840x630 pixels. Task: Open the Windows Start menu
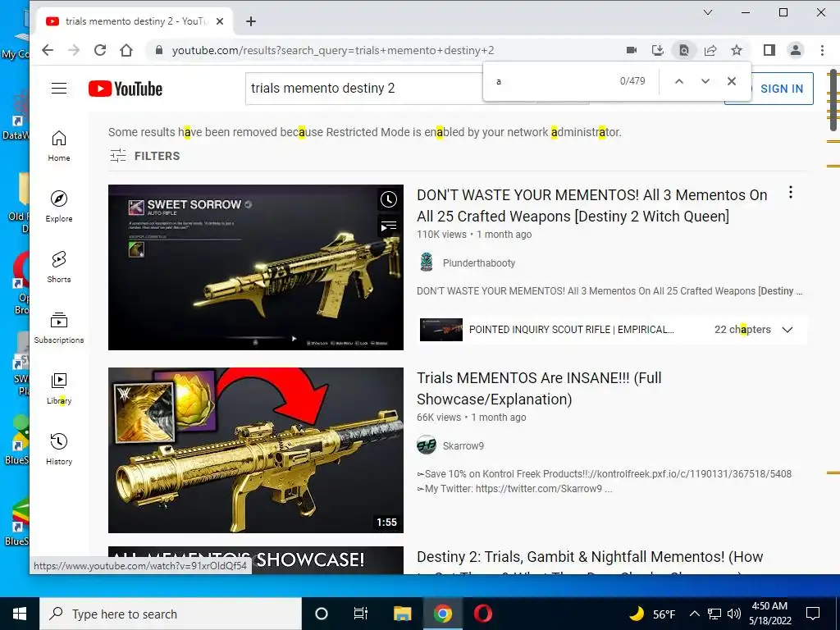pyautogui.click(x=20, y=614)
